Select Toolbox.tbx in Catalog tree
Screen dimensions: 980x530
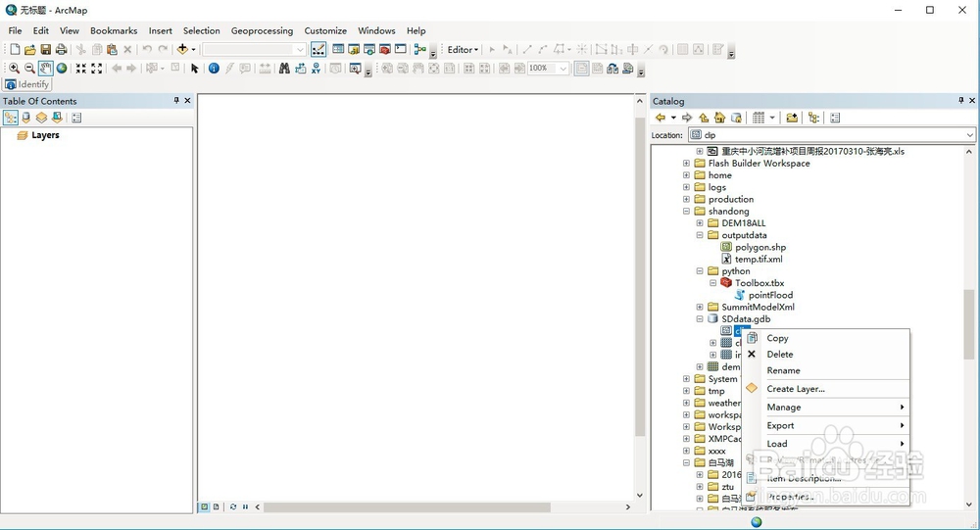click(x=759, y=283)
